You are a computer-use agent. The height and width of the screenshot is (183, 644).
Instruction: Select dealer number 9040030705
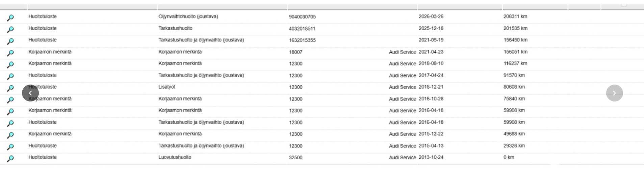(x=302, y=17)
